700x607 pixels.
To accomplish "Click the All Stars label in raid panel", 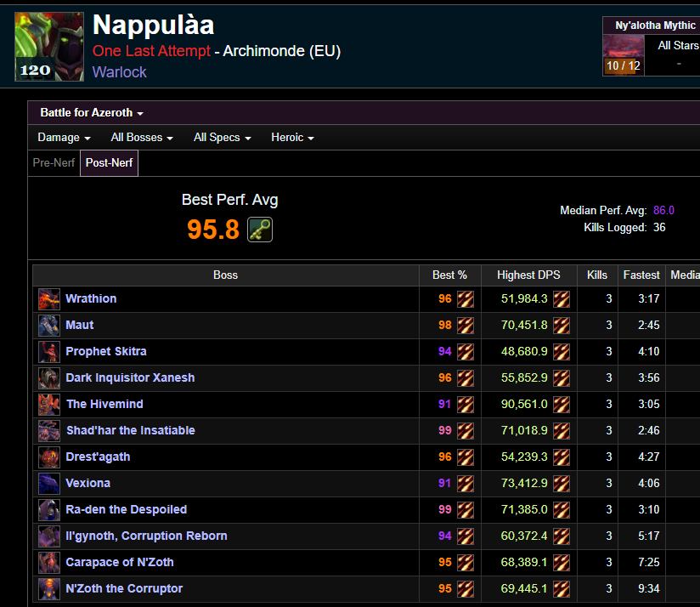I will pos(679,46).
